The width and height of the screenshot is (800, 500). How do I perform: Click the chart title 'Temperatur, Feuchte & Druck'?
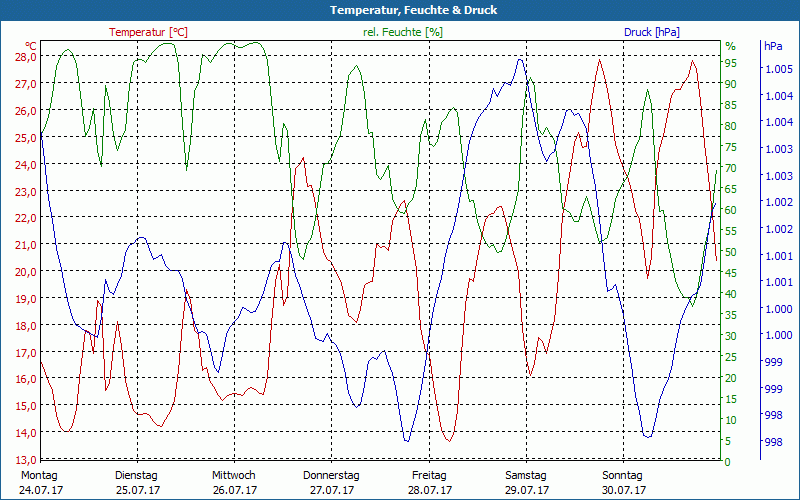click(x=413, y=10)
